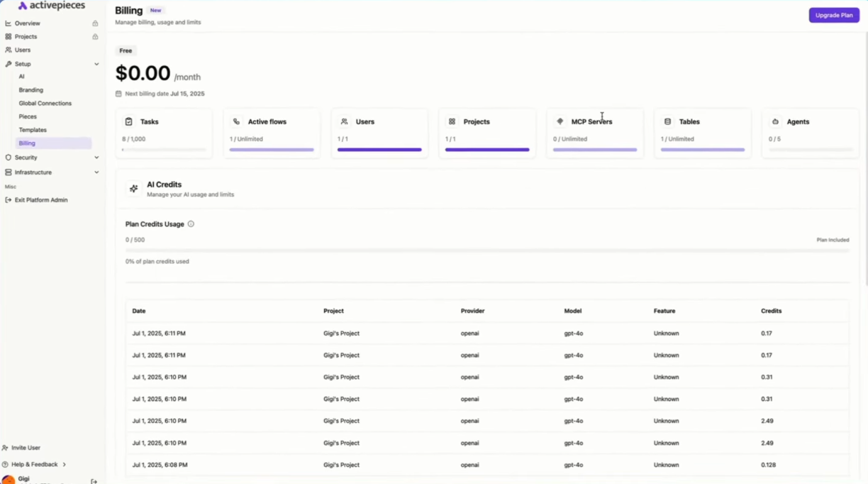Expand the Infrastructure section chevron
This screenshot has height=484, width=868.
96,172
